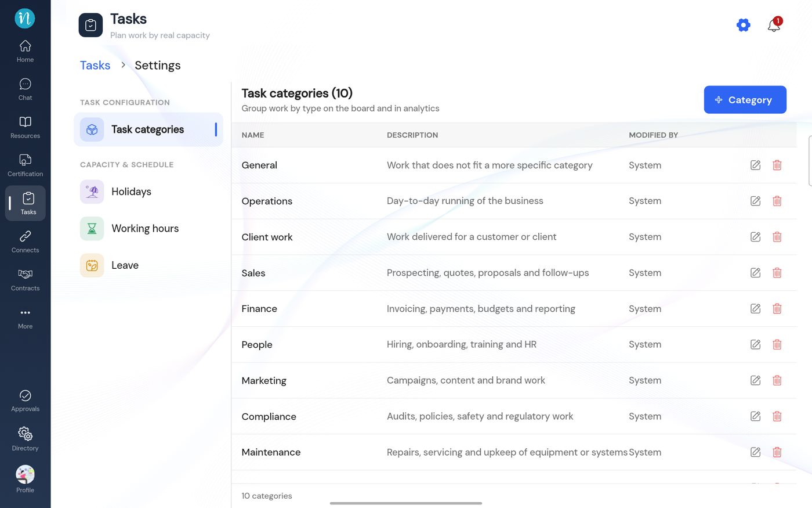Open the More menu in sidebar

[x=25, y=318]
